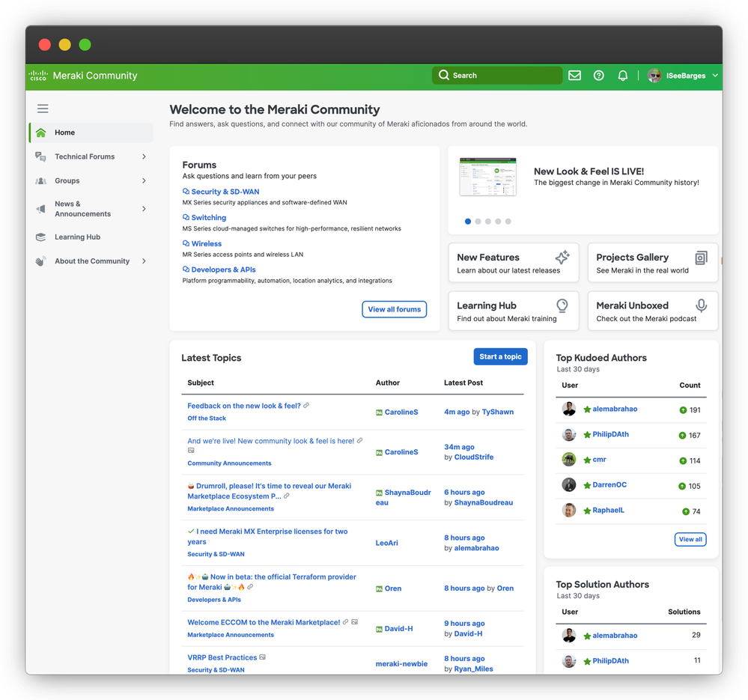Click DarrenOC's avatar picture
748x700 pixels.
[x=568, y=485]
